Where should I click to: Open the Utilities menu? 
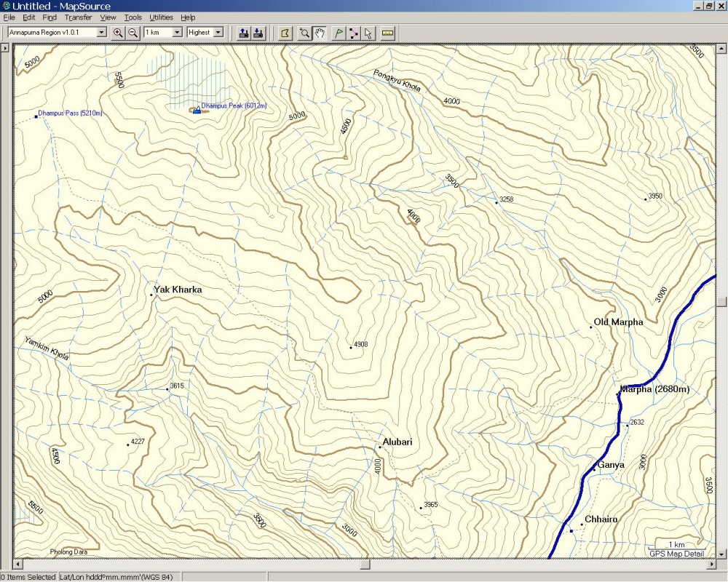[x=161, y=17]
